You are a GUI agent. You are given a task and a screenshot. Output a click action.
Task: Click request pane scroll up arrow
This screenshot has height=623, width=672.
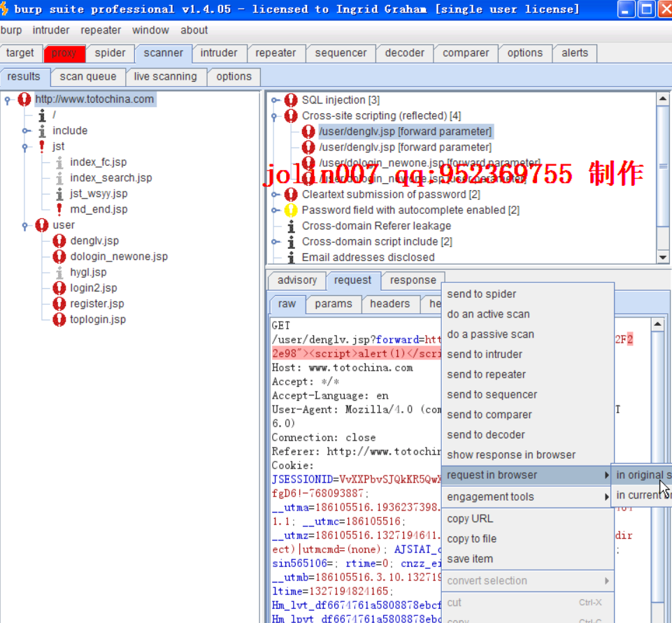[x=657, y=324]
